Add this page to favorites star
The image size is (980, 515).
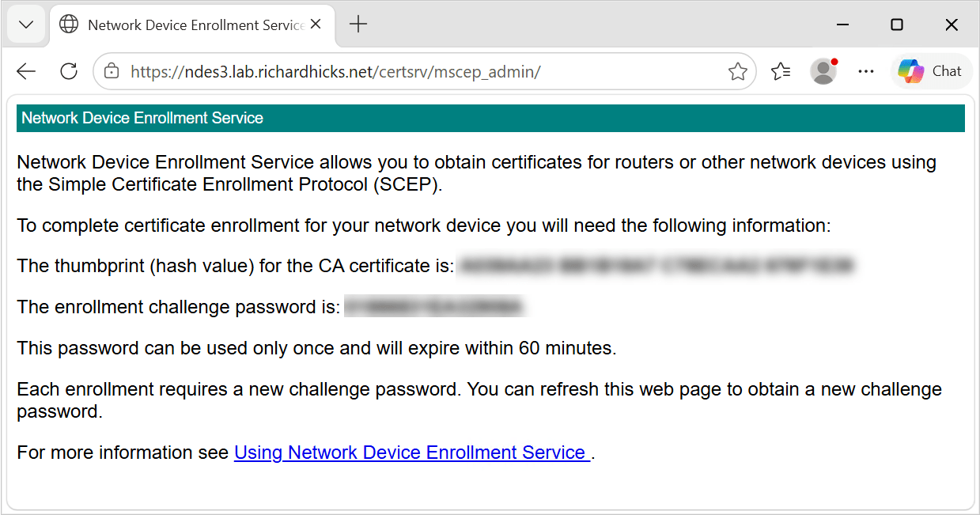(737, 72)
